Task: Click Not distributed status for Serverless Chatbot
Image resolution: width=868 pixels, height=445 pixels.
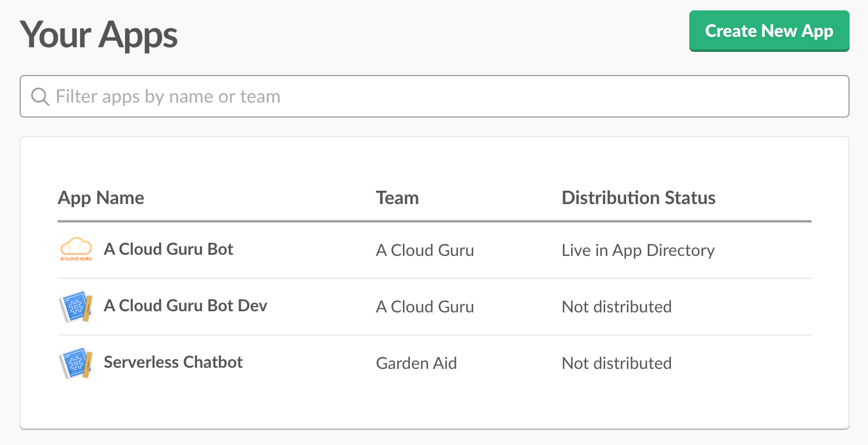Action: (x=616, y=363)
